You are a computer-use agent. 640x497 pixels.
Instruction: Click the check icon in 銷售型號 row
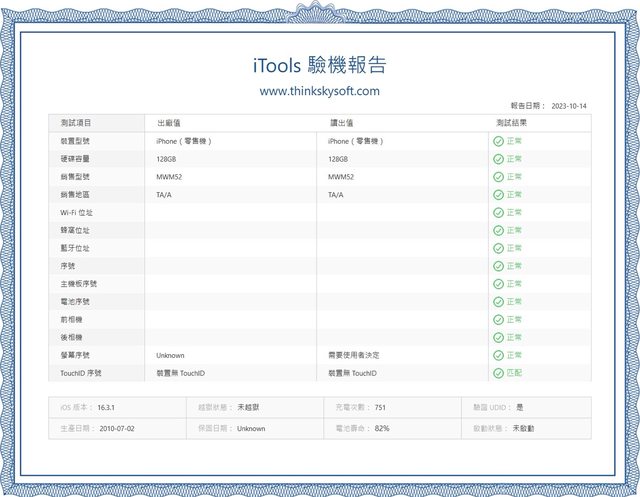(x=498, y=177)
